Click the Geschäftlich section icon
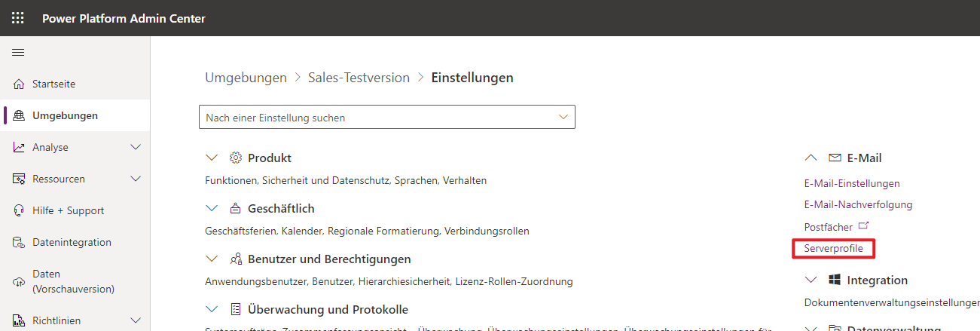 (235, 208)
